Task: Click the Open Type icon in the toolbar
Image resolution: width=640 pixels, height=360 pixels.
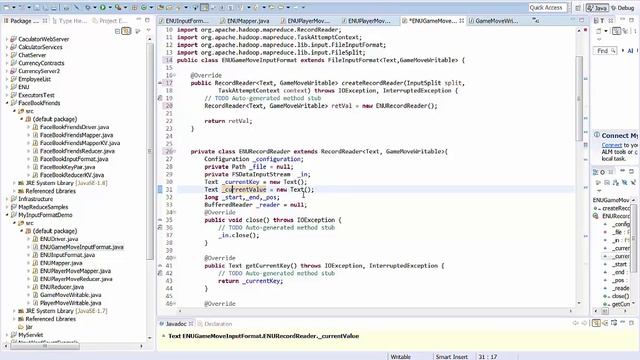Action: point(160,7)
